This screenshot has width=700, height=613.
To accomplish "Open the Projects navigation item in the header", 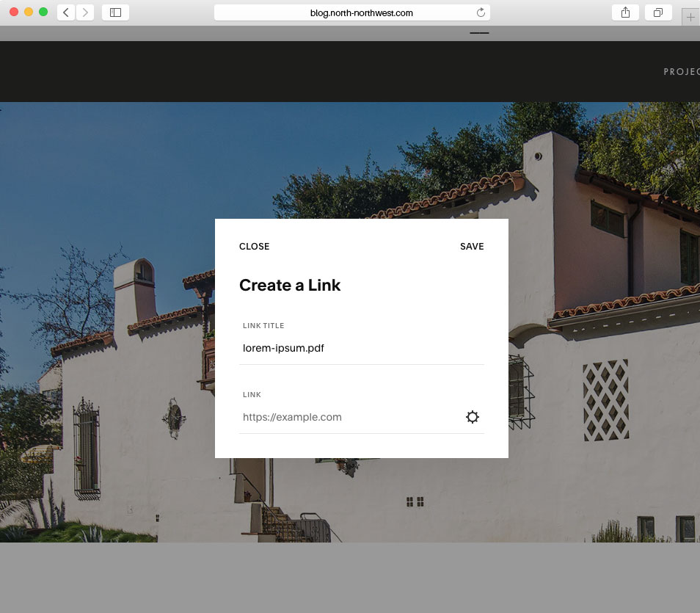I will click(681, 72).
